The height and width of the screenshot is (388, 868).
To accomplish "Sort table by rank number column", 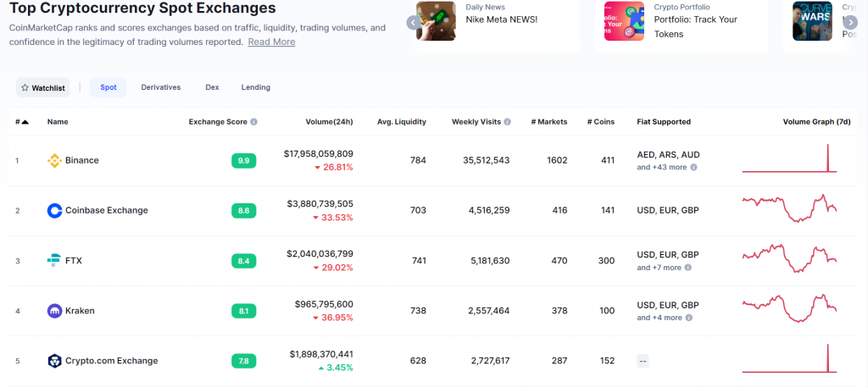I will pyautogui.click(x=22, y=122).
